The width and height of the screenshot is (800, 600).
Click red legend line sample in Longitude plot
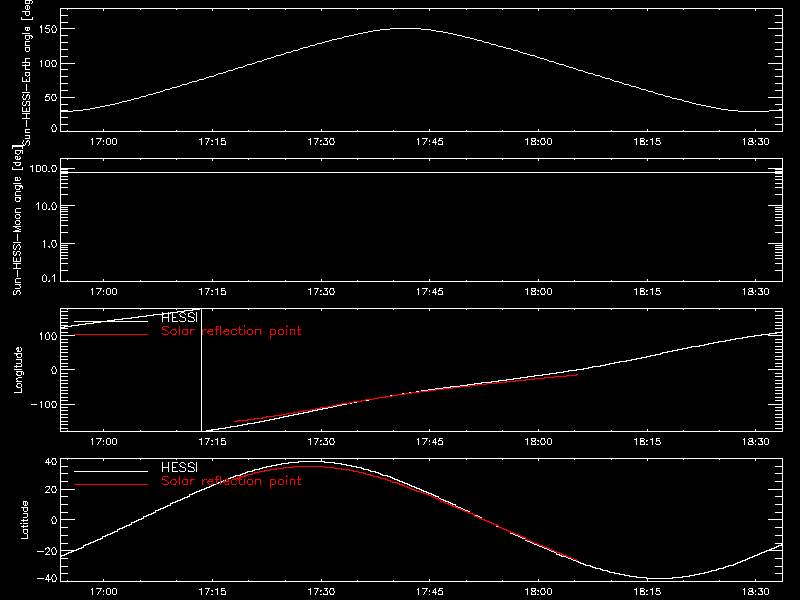[x=111, y=335]
